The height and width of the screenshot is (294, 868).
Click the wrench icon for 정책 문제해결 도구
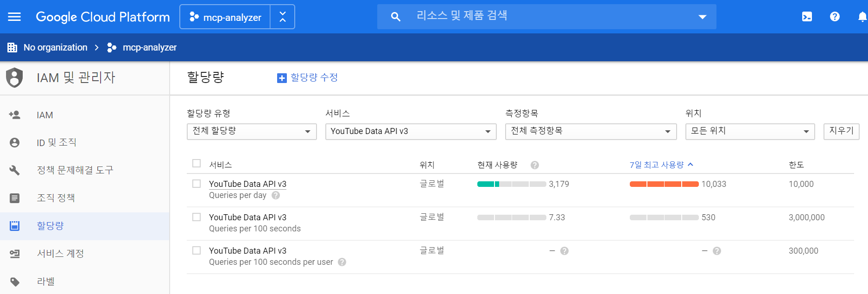[14, 170]
